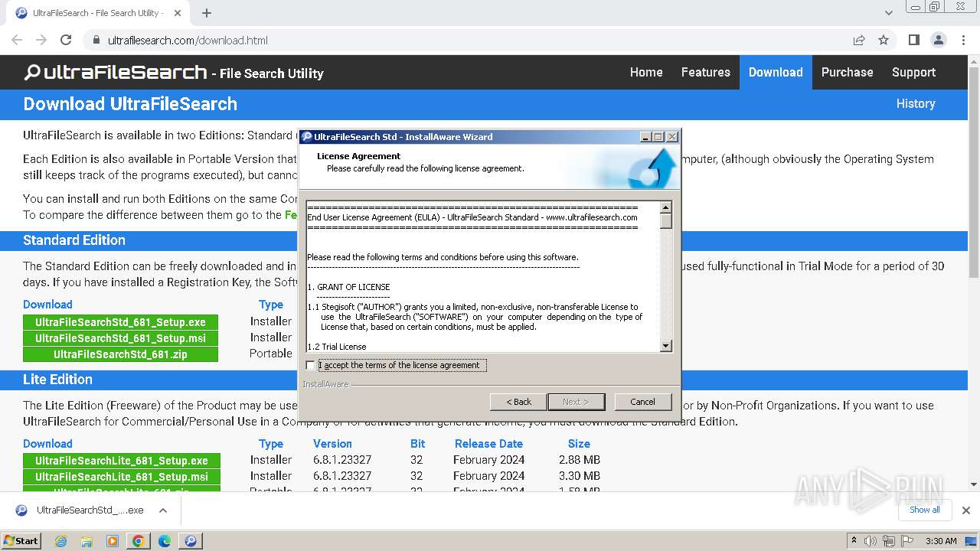Download UltraFileSearchLite_681_Setup.exe

pyautogui.click(x=122, y=461)
